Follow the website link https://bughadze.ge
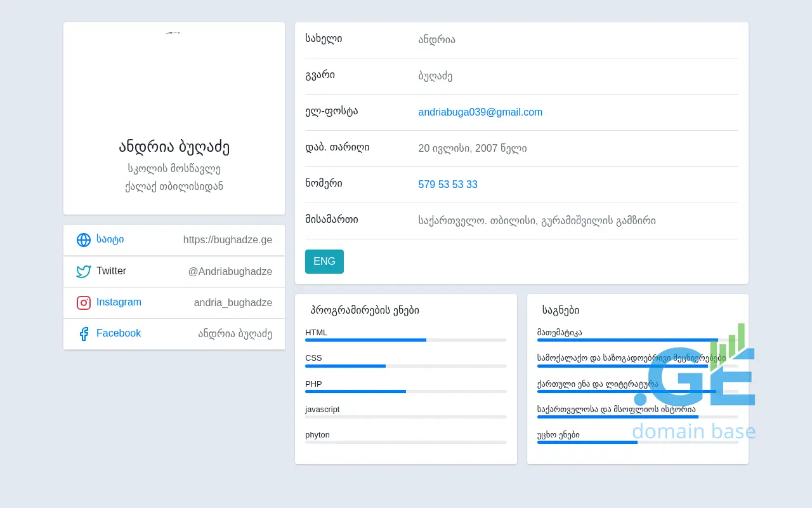This screenshot has height=508, width=812. [x=228, y=239]
